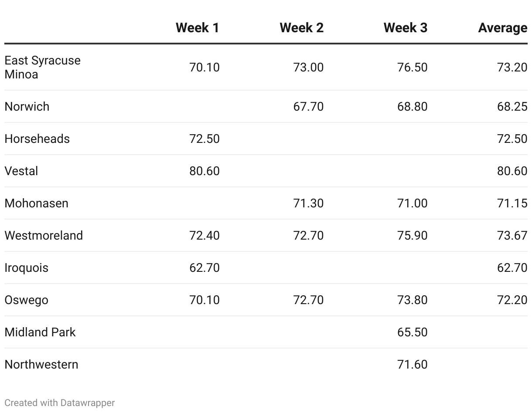
Task: Select the Week 3 column header
Action: [405, 28]
